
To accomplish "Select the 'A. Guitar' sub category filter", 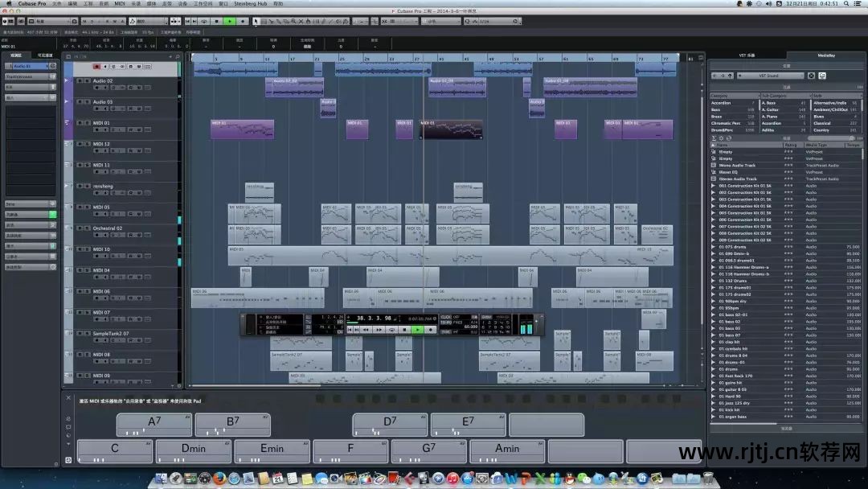I will click(x=771, y=109).
